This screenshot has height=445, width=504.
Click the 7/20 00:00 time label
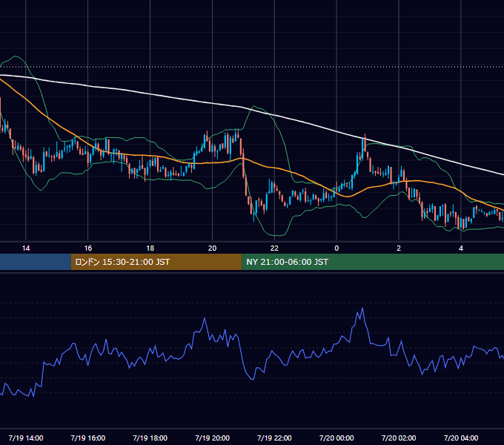point(336,438)
